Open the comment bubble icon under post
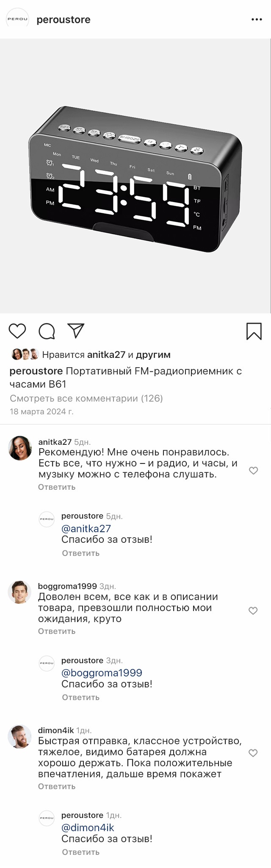 (x=47, y=331)
